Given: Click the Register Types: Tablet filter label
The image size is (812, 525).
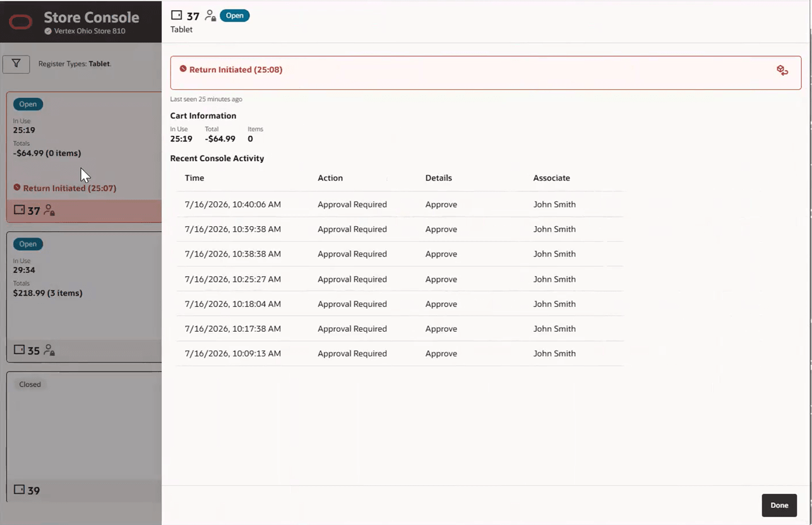Looking at the screenshot, I should click(x=75, y=64).
